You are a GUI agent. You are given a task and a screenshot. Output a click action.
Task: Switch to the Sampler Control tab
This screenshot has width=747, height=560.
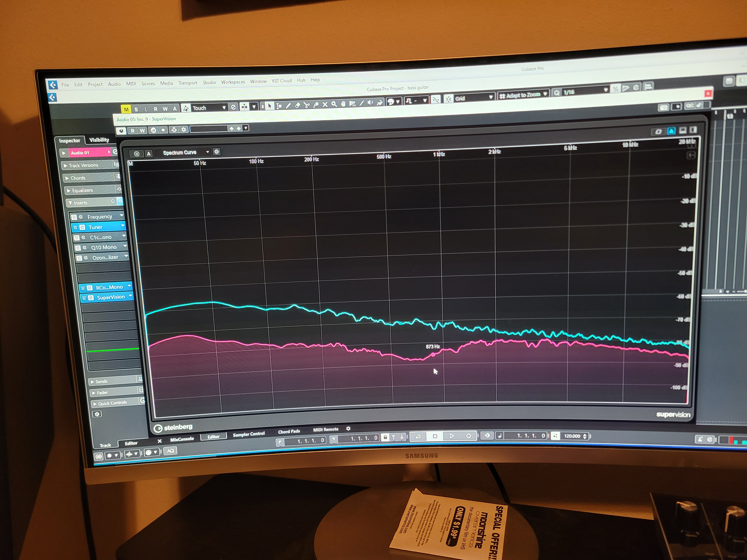249,434
